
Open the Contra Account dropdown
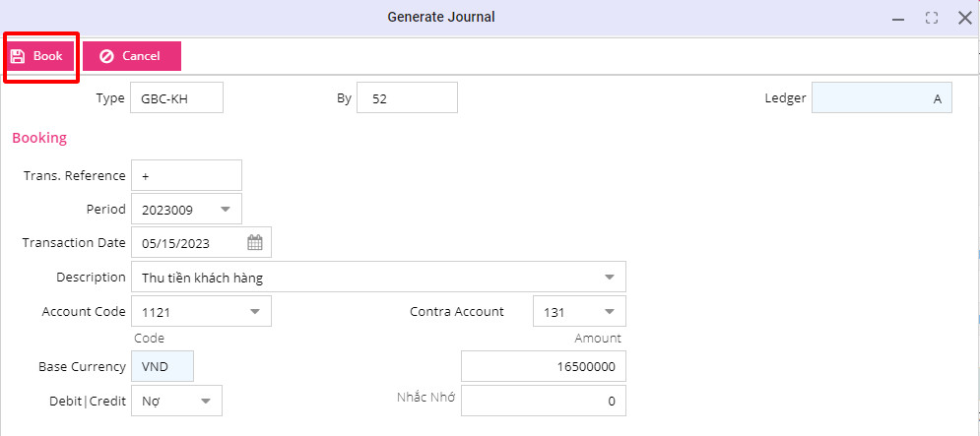[x=609, y=311]
